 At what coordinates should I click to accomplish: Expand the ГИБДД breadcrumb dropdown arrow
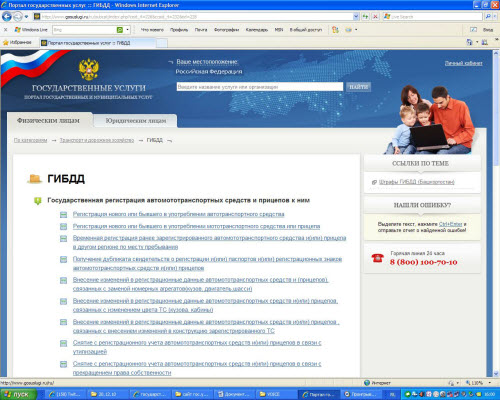(x=170, y=141)
